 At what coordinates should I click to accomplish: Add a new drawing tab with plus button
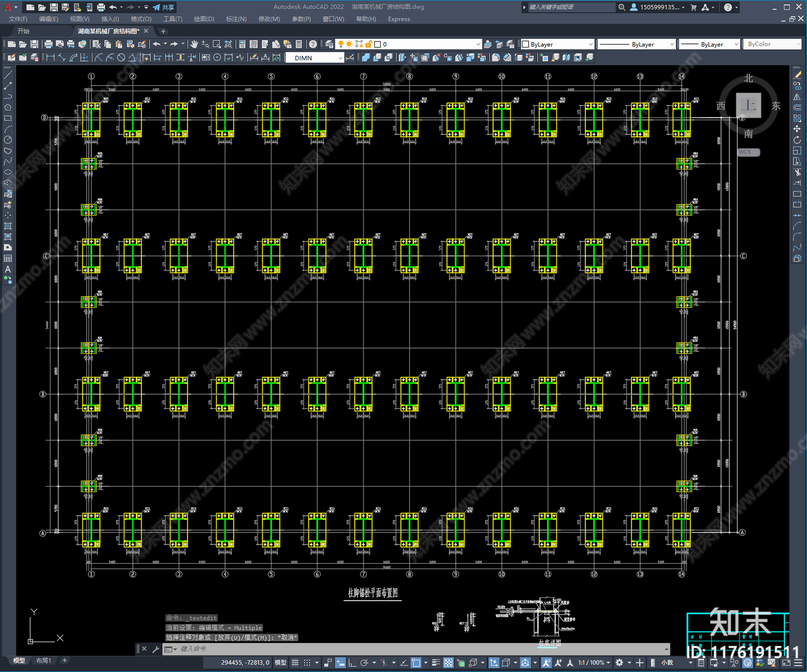coord(163,31)
